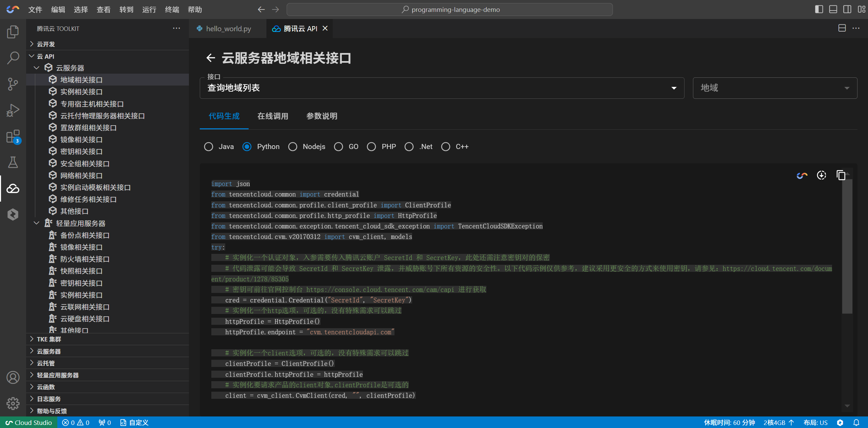This screenshot has height=428, width=868.
Task: Open the 地域 region dropdown
Action: [x=775, y=88]
